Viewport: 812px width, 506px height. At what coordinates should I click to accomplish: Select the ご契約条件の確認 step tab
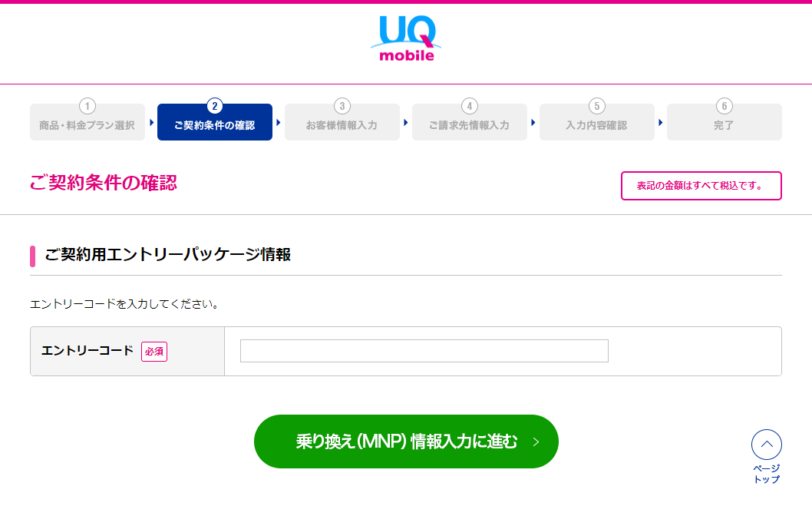(214, 122)
